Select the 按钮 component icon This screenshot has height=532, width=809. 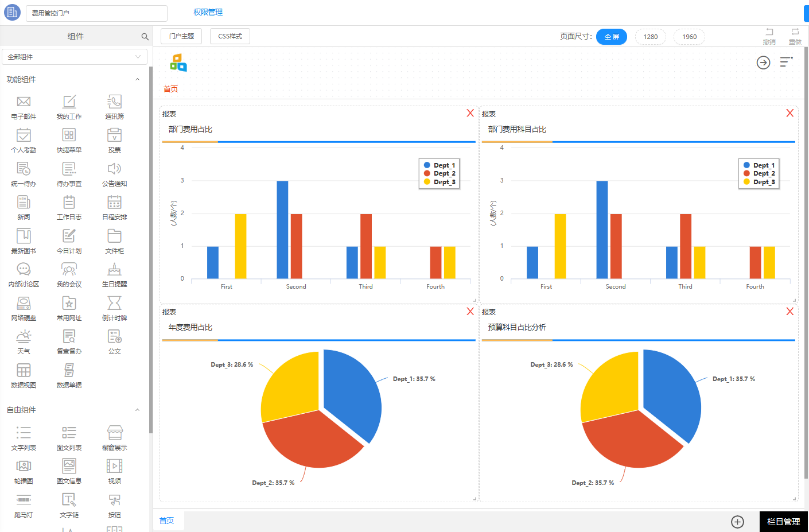tap(114, 500)
